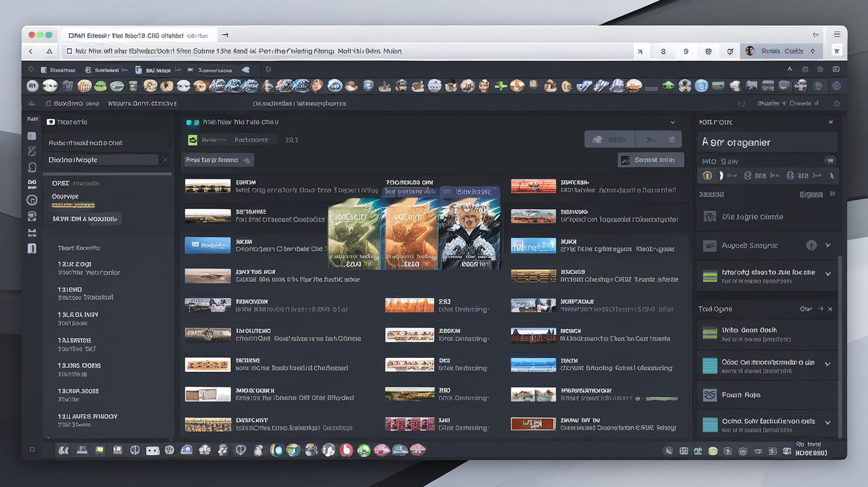Click the arrow in 'Taid Ogine' header
The height and width of the screenshot is (487, 868).
(820, 309)
